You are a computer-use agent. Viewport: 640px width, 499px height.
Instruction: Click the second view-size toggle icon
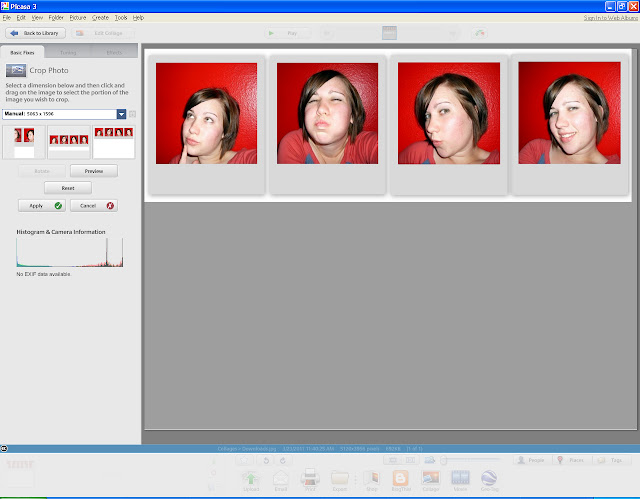410,460
